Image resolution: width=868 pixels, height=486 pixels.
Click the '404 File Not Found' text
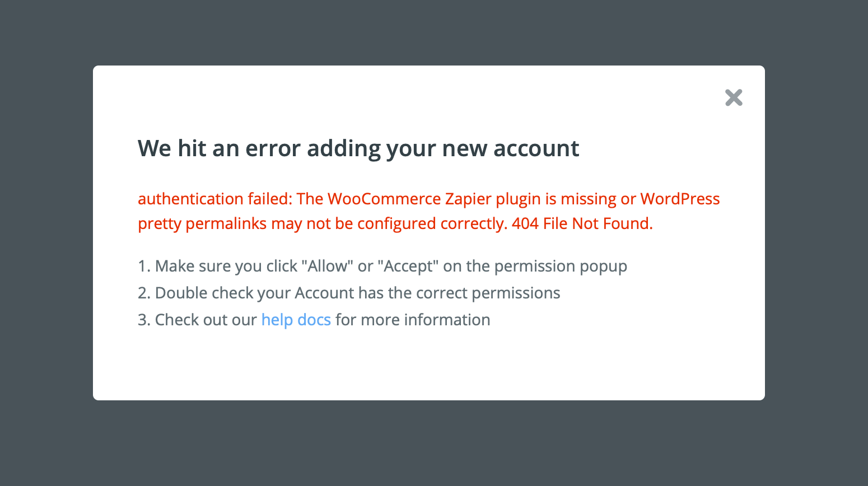(x=582, y=223)
